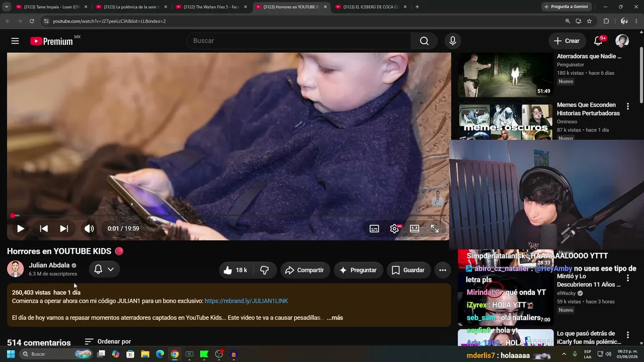The image size is (644, 362).
Task: Open Microsoft Store from taskbar
Action: click(x=130, y=354)
